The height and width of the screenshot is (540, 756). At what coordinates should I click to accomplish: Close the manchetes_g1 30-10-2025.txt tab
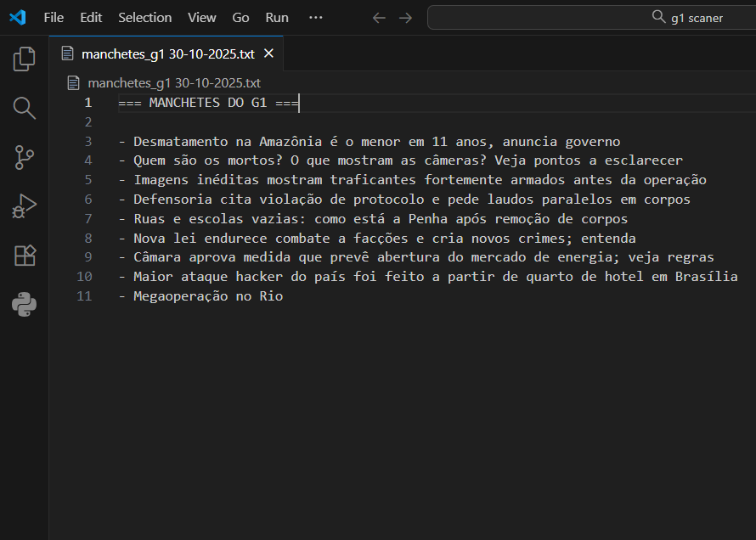(x=268, y=53)
